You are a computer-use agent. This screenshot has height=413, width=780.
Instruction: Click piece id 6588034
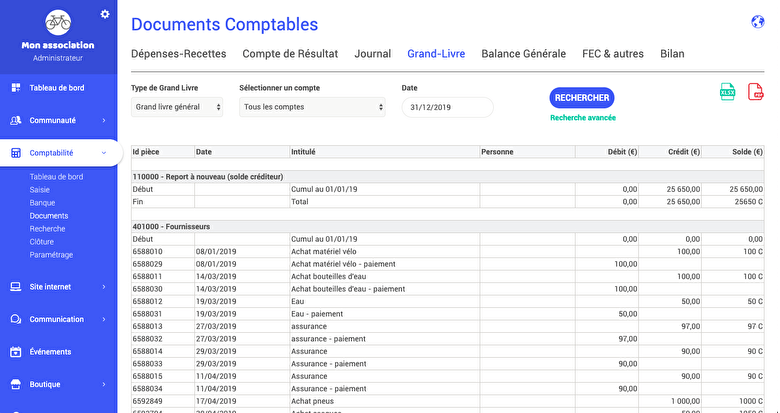pos(147,389)
